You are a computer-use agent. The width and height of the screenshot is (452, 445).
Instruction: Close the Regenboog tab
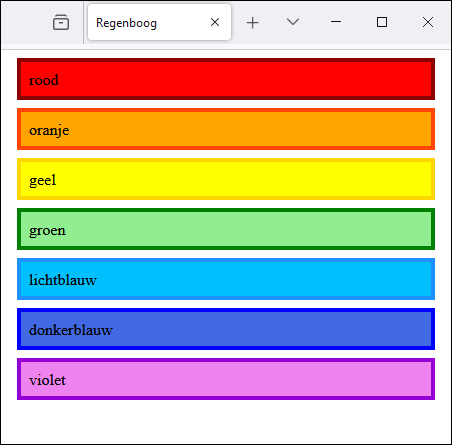coord(215,22)
